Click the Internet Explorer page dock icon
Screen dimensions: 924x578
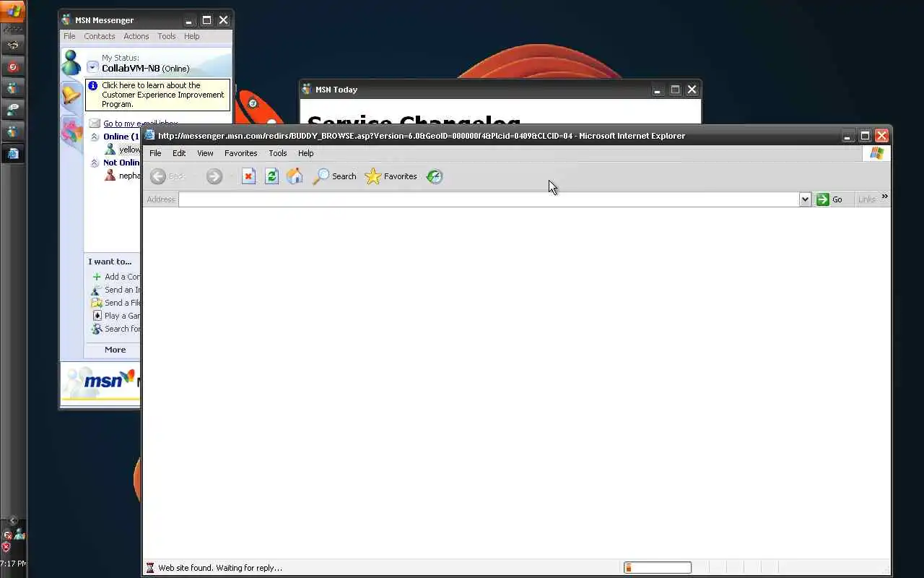click(13, 153)
